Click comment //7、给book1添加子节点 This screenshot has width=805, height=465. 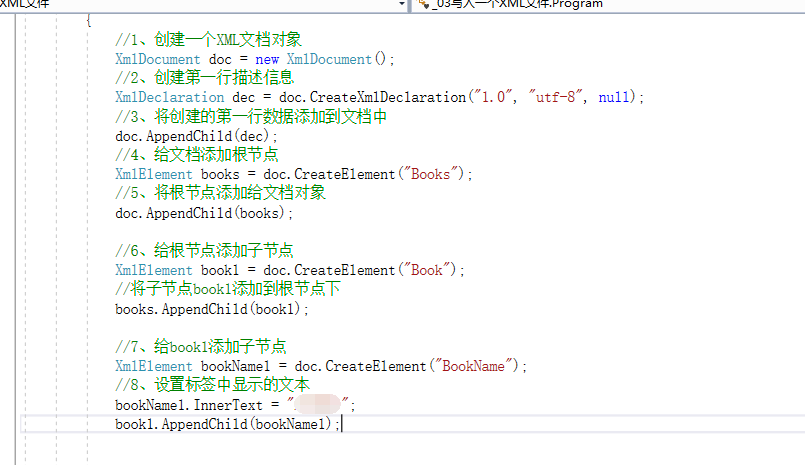[201, 346]
